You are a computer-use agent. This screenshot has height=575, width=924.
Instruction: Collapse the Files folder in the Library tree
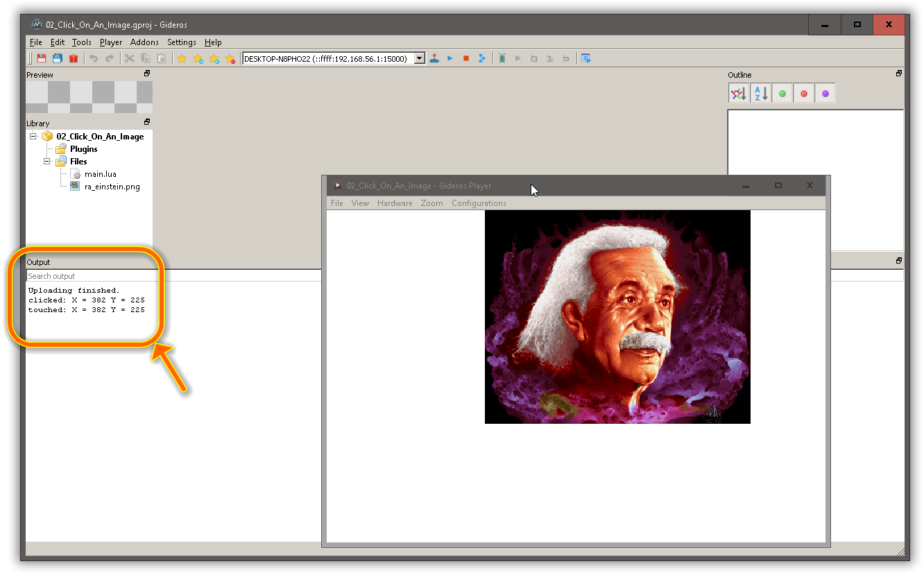coord(46,161)
